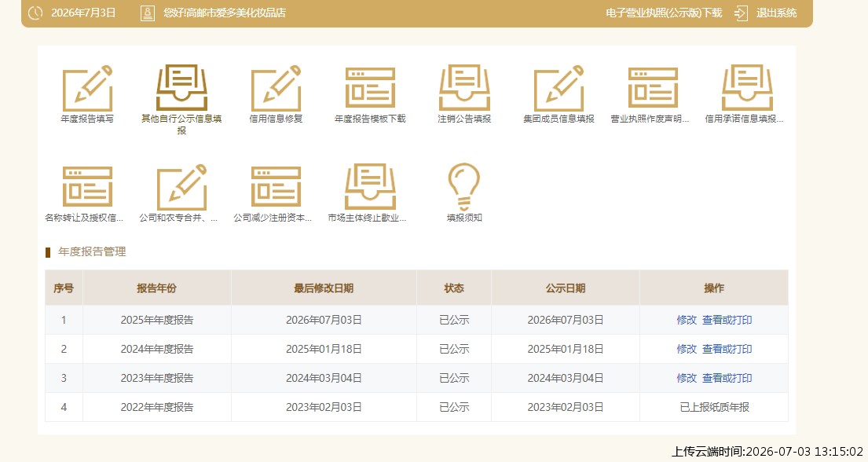Viewport: 868px width, 462px height.
Task: Click 查看或打印 for 2024年年度报告
Action: [727, 349]
